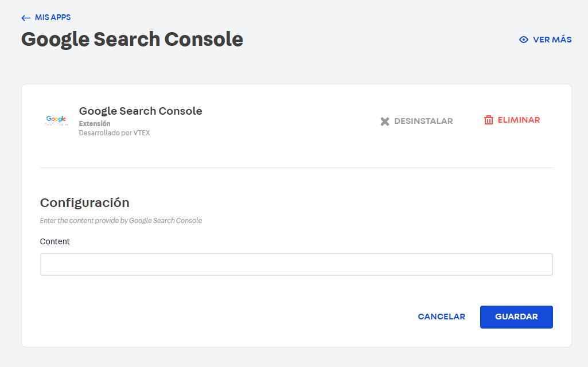
Task: Click the blue left-arrow navigation icon
Action: [x=26, y=17]
